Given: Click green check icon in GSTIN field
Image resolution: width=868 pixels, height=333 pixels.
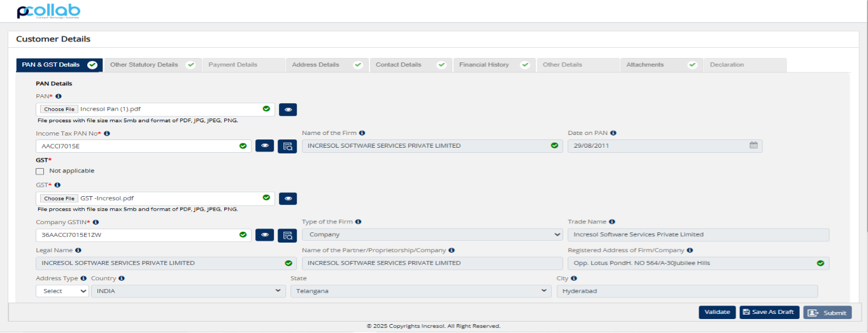Looking at the screenshot, I should [x=243, y=234].
